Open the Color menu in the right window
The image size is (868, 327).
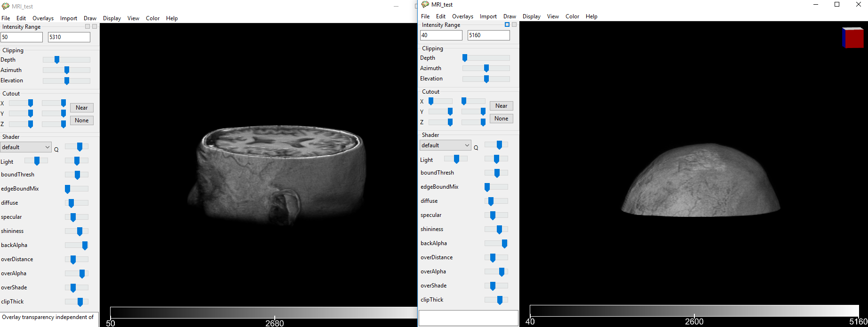572,16
